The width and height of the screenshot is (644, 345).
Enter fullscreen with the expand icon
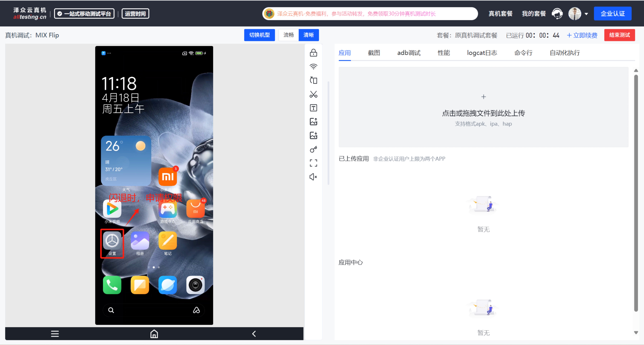[x=313, y=163]
